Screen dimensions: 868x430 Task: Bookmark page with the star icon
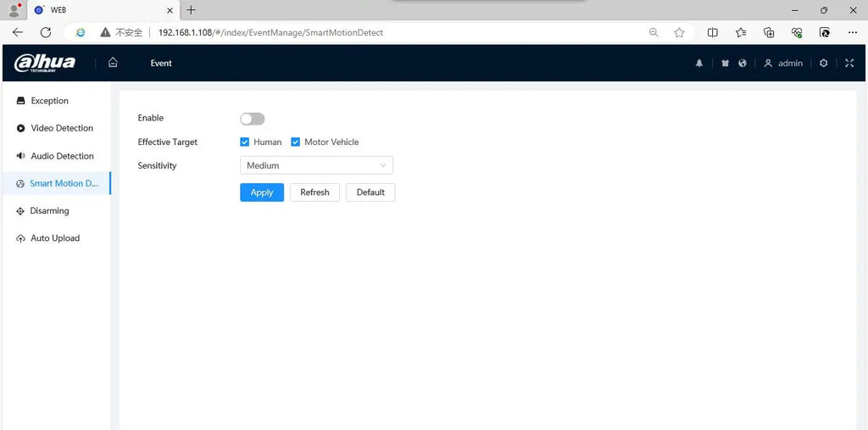tap(679, 32)
